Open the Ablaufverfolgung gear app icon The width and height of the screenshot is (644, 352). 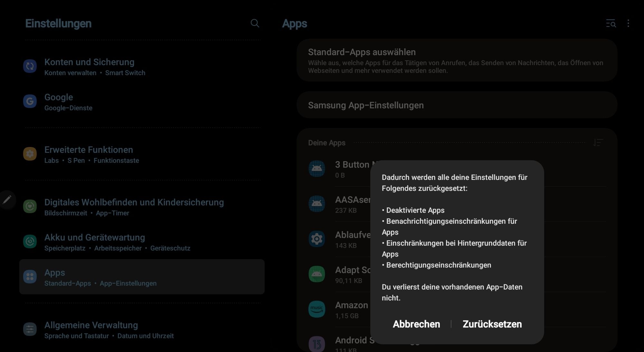coord(317,239)
